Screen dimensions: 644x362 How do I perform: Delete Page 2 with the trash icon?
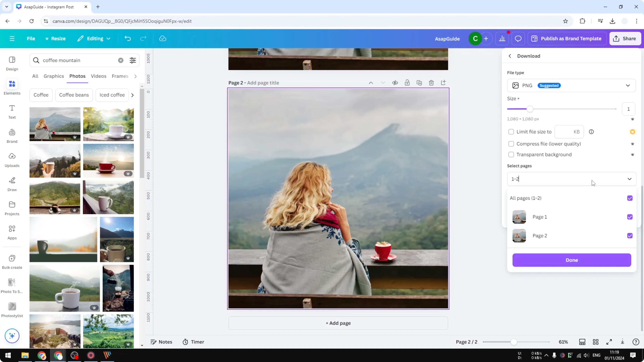click(x=431, y=83)
